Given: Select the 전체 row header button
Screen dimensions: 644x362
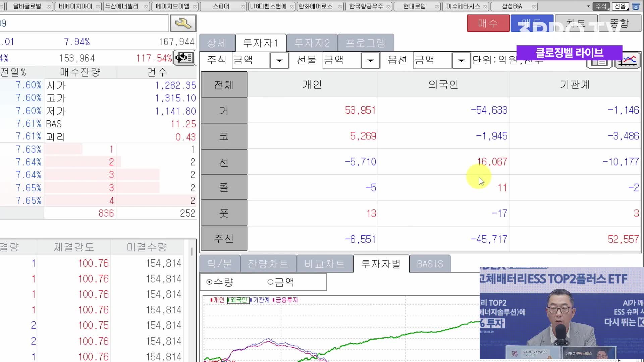Looking at the screenshot, I should (x=224, y=84).
